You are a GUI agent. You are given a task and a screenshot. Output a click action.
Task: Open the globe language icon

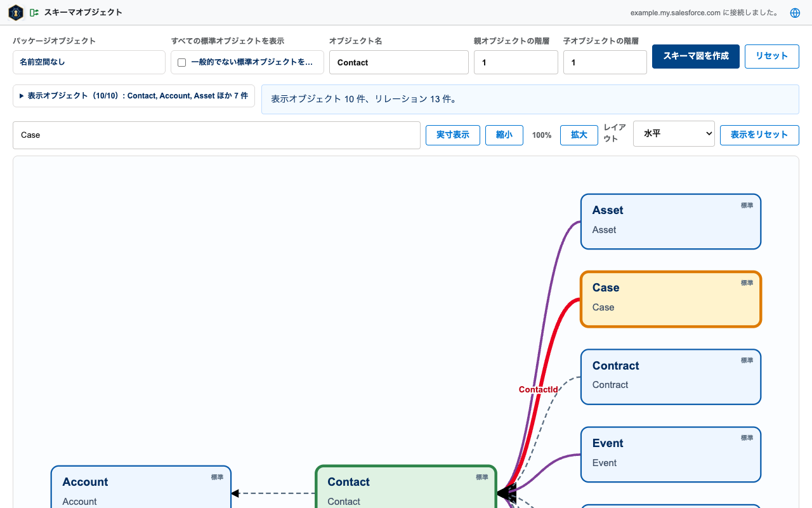pos(795,13)
